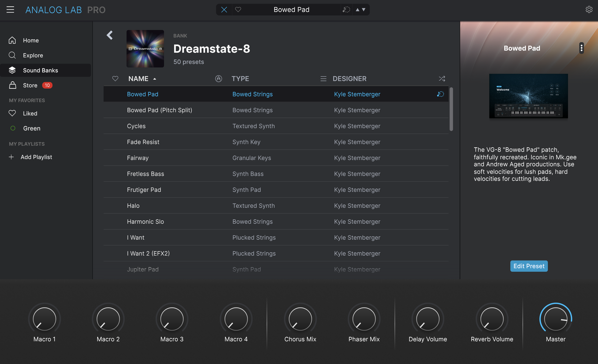The height and width of the screenshot is (364, 598).
Task: Click the instrument preview thumbnail
Action: click(528, 96)
